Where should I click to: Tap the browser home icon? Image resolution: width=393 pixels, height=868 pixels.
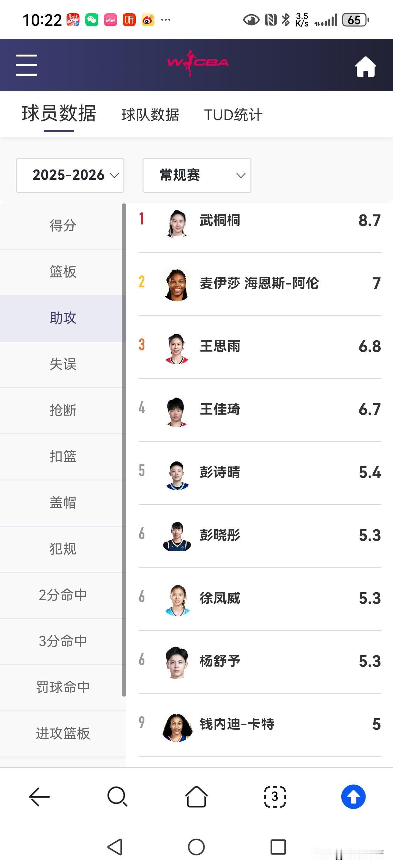(196, 796)
